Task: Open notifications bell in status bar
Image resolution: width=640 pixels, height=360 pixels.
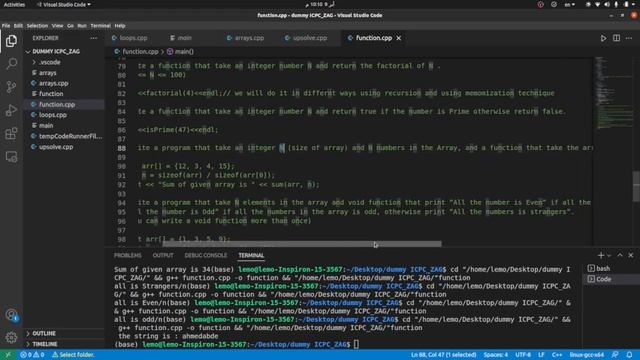Action: pyautogui.click(x=629, y=355)
